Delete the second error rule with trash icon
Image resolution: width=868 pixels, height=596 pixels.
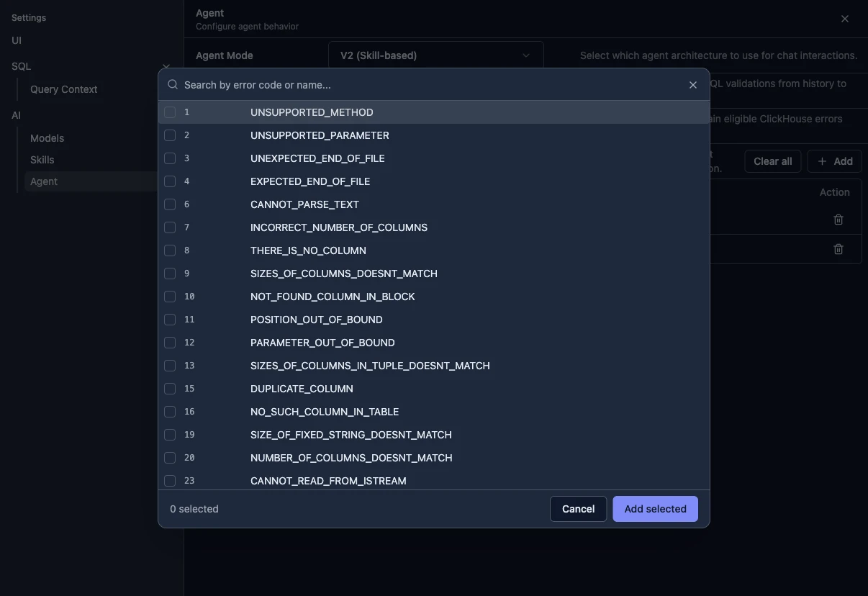838,248
